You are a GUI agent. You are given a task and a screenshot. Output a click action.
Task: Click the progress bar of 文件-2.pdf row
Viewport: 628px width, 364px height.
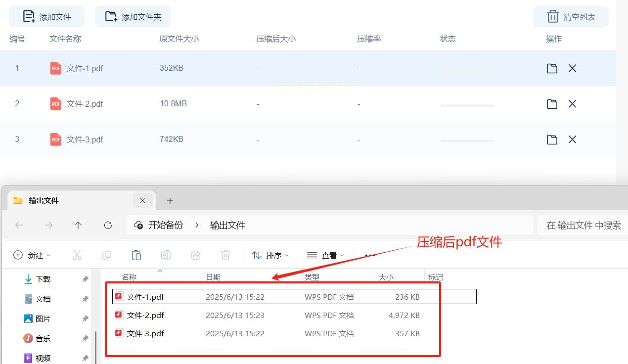[x=467, y=105]
